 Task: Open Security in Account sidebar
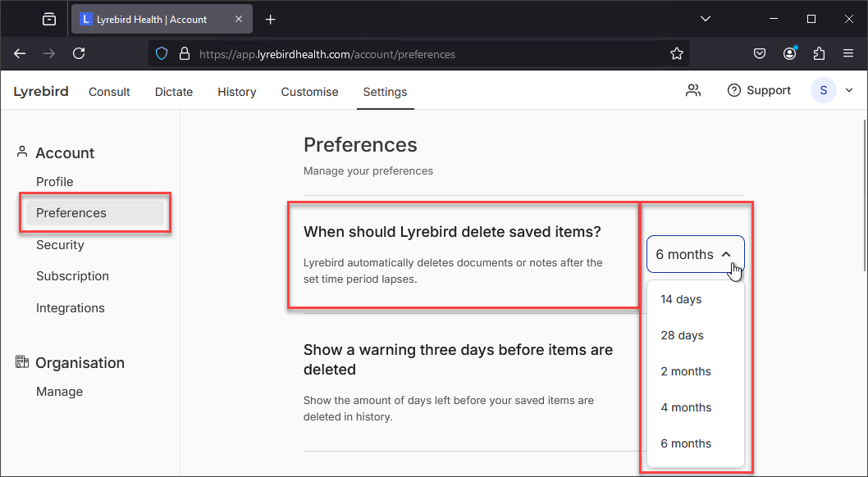point(60,245)
